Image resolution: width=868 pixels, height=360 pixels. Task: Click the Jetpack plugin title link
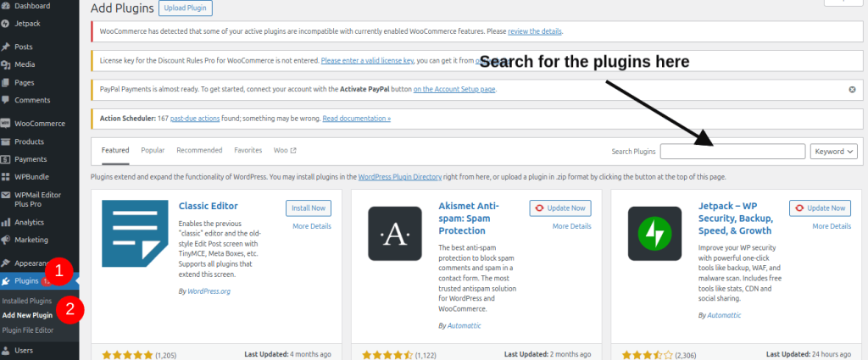click(x=735, y=219)
